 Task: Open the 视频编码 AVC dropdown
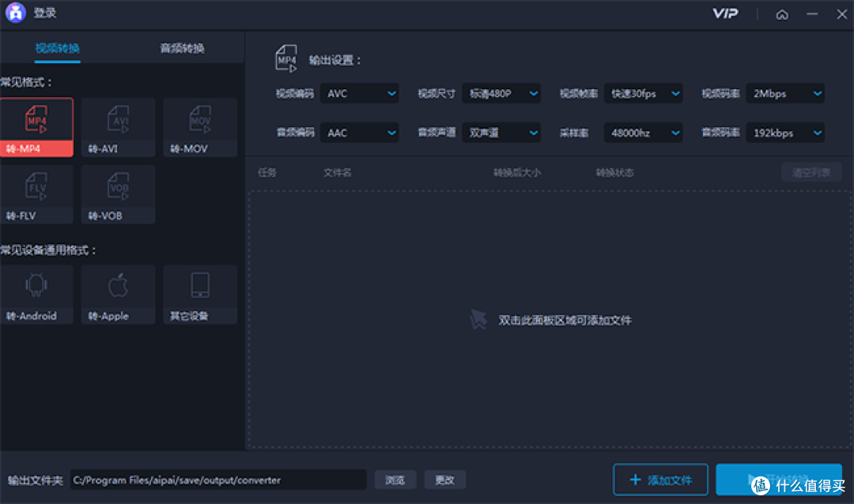(360, 94)
